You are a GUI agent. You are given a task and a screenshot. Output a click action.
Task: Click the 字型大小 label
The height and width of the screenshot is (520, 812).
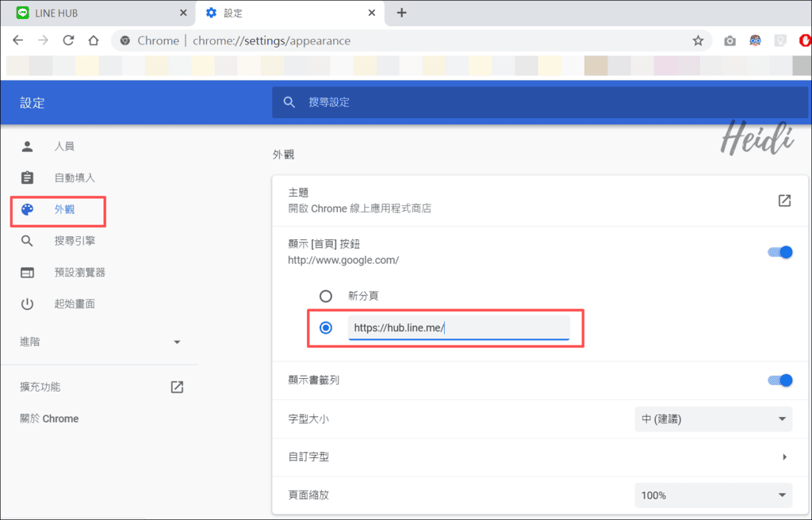pyautogui.click(x=308, y=419)
